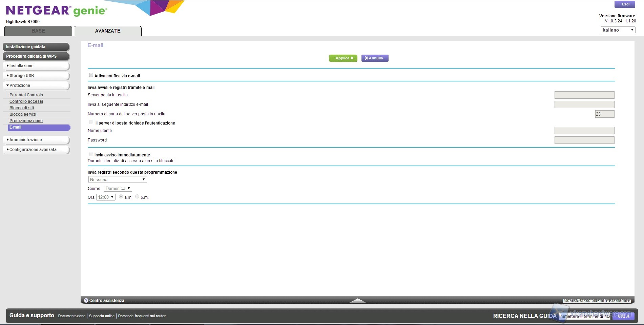644x325 pixels.
Task: Switch to the BASE tab
Action: pyautogui.click(x=38, y=31)
